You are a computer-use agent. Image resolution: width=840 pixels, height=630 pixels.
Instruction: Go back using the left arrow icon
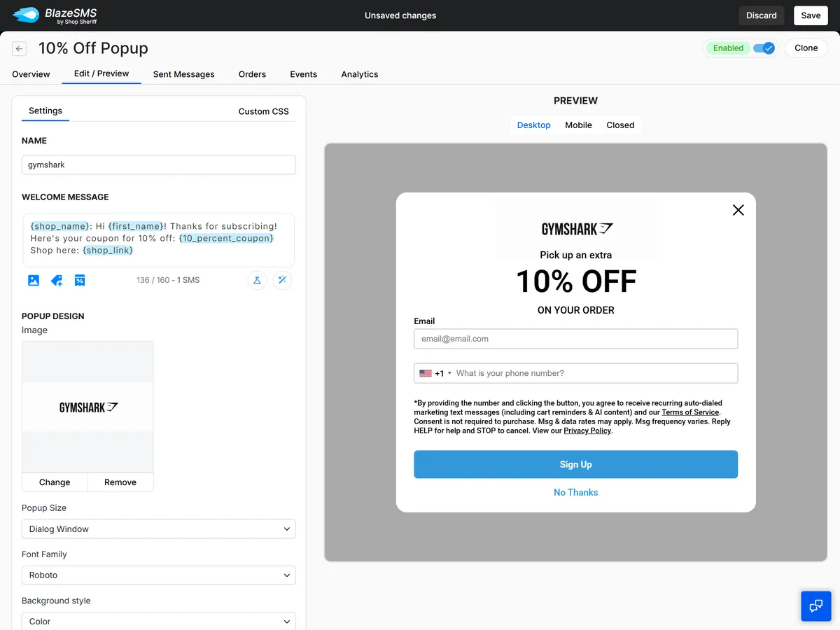click(x=20, y=48)
